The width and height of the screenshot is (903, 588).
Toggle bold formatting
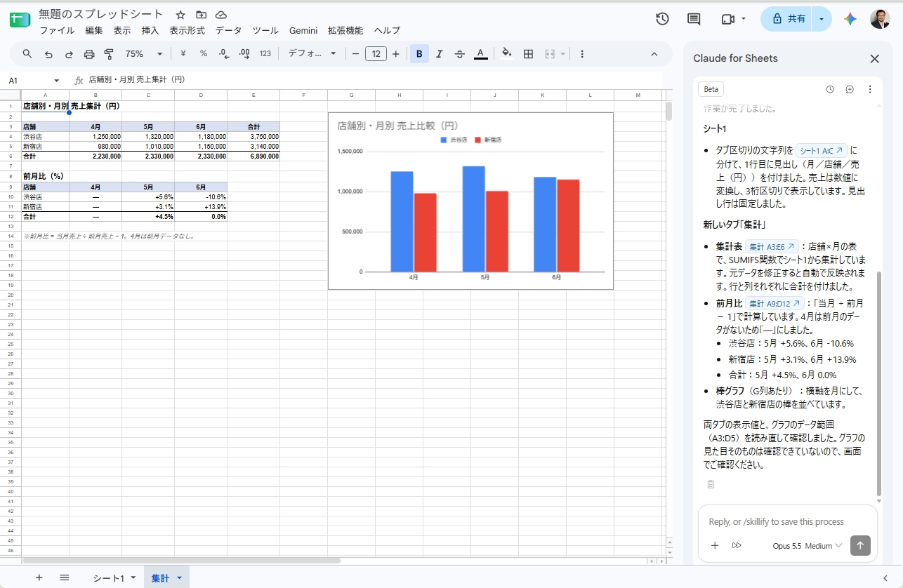(x=419, y=54)
